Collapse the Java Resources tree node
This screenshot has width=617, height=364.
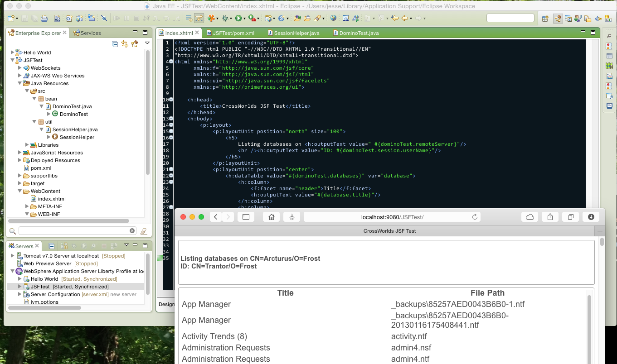point(19,83)
